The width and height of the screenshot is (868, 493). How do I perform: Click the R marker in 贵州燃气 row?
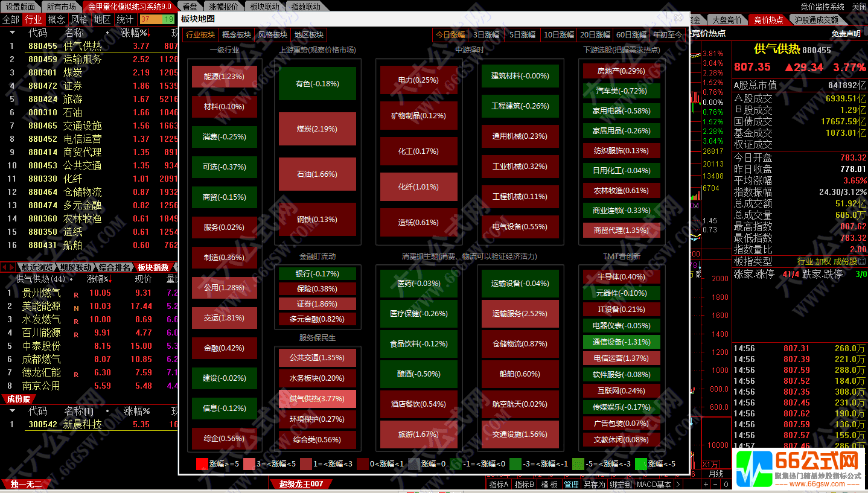[76, 295]
